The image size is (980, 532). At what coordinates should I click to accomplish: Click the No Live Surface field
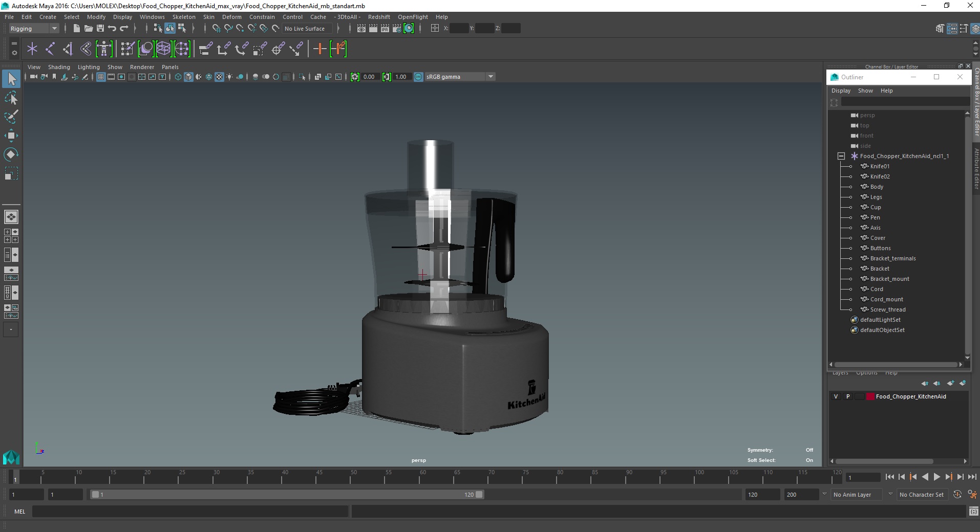point(308,29)
